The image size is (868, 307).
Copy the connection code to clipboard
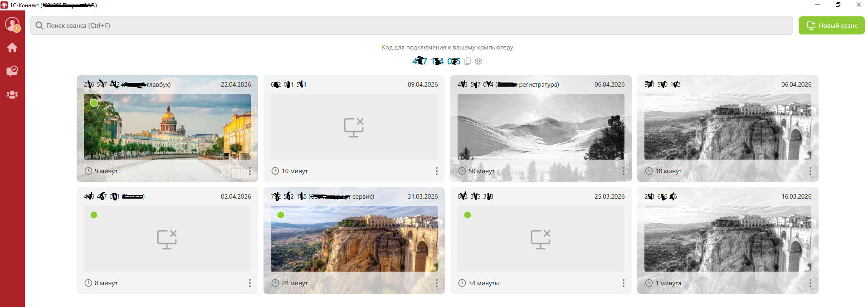point(468,61)
